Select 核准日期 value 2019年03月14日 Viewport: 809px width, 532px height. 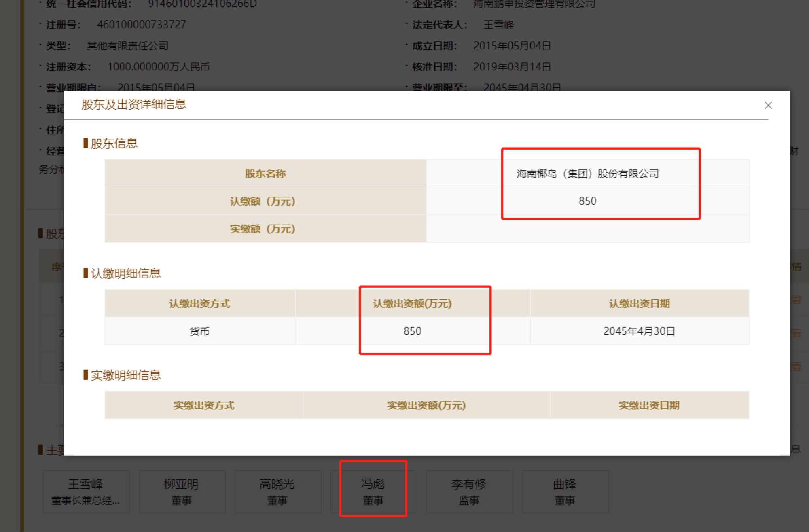point(512,67)
